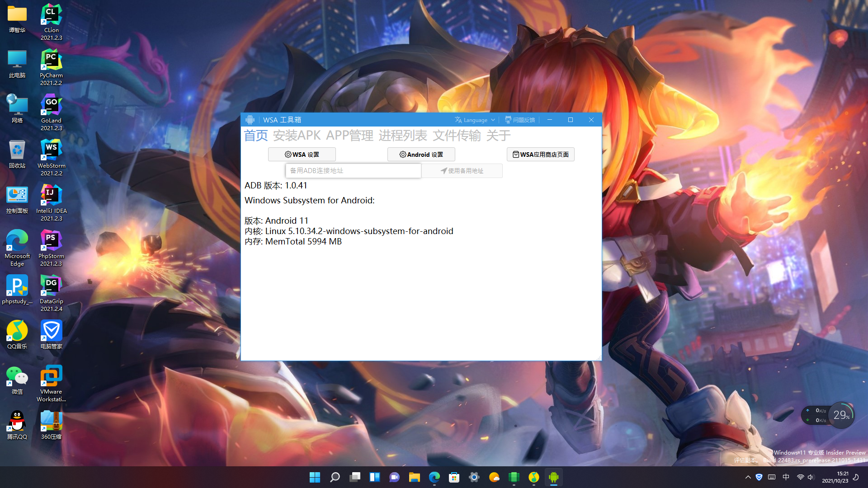The height and width of the screenshot is (488, 868).
Task: Click the taskbar search magnifier icon
Action: [x=335, y=477]
